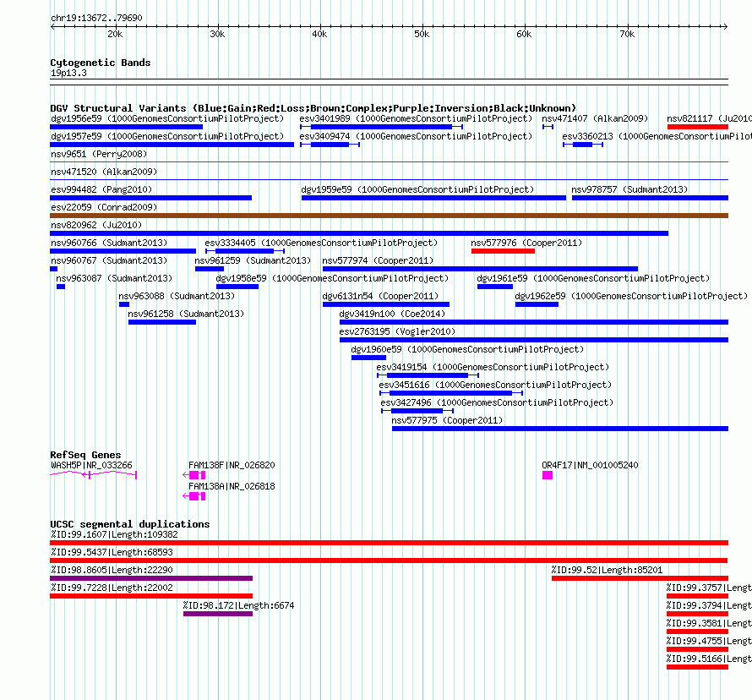This screenshot has height=700, width=752.
Task: Click the esv3360213 variant label
Action: pyautogui.click(x=657, y=136)
